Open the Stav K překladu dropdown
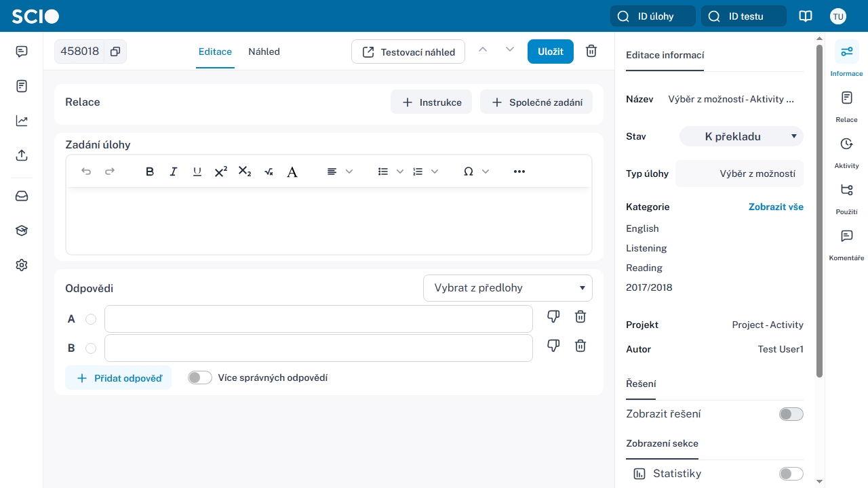The width and height of the screenshot is (868, 488). pyautogui.click(x=741, y=136)
